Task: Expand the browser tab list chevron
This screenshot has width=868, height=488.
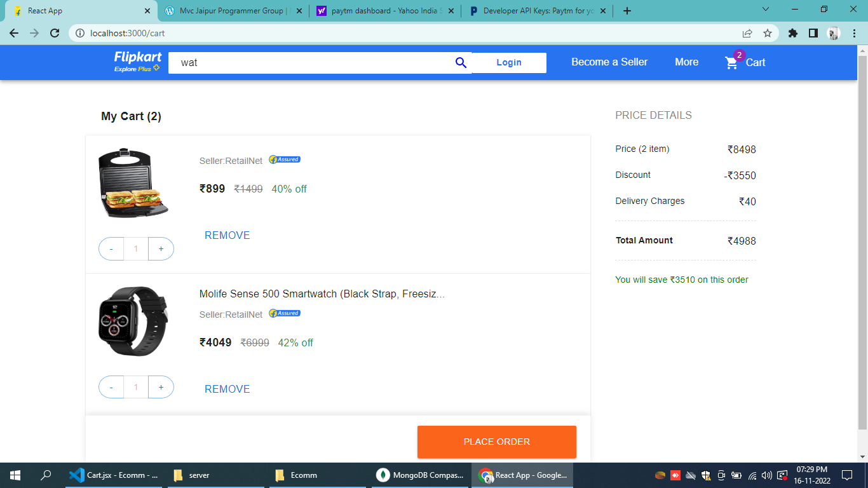Action: [x=765, y=10]
